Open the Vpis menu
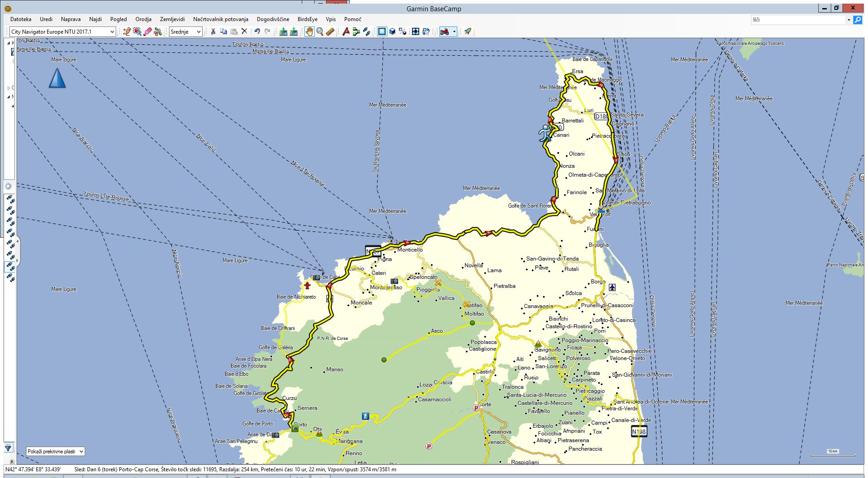The image size is (868, 478). pyautogui.click(x=331, y=19)
